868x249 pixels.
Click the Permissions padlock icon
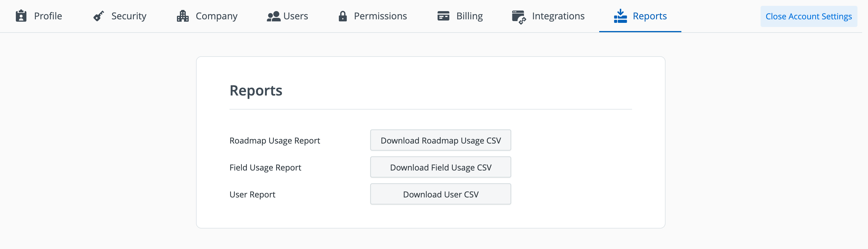[343, 16]
